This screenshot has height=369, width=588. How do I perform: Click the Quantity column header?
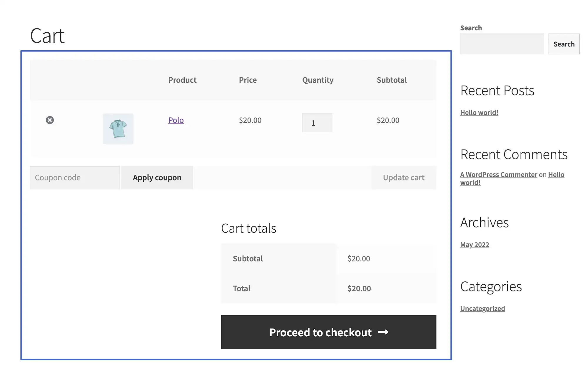pos(318,79)
